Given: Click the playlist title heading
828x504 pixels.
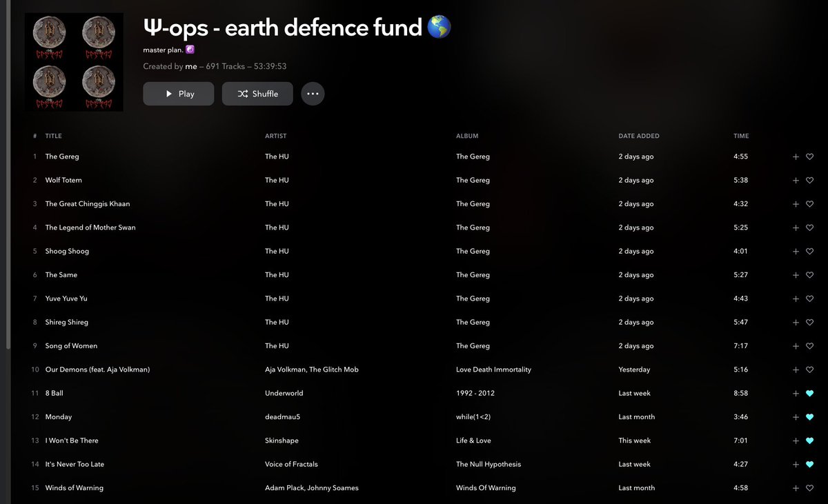Looking at the screenshot, I should pyautogui.click(x=297, y=28).
